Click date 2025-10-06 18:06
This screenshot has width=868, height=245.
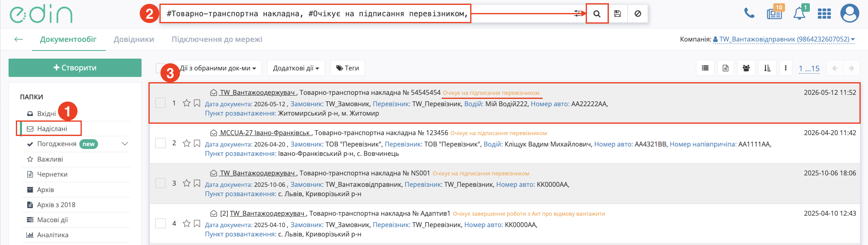pyautogui.click(x=830, y=173)
